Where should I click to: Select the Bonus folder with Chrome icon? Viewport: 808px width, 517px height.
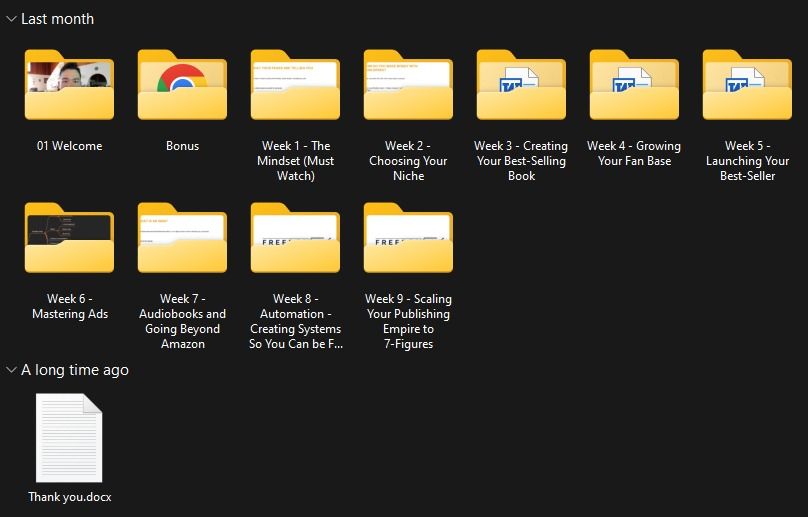(182, 87)
